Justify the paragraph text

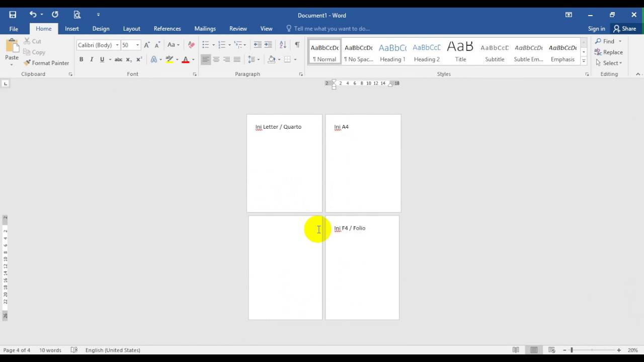pyautogui.click(x=237, y=59)
